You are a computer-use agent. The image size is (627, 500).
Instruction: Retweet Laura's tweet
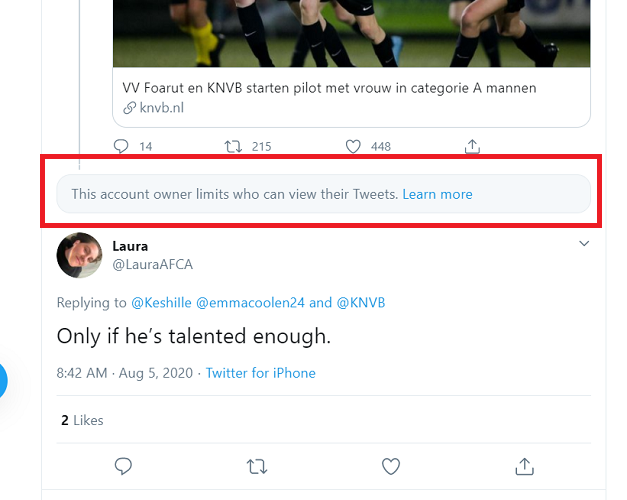click(x=257, y=466)
